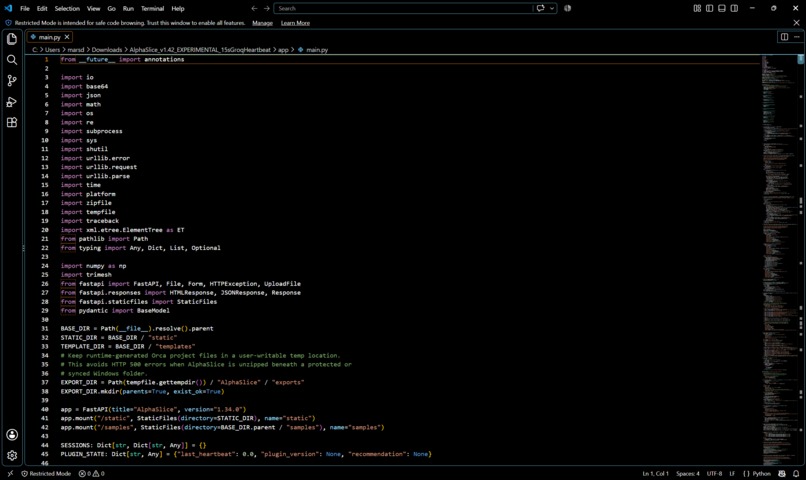The width and height of the screenshot is (806, 480).
Task: Open the Go menu
Action: coord(112,8)
